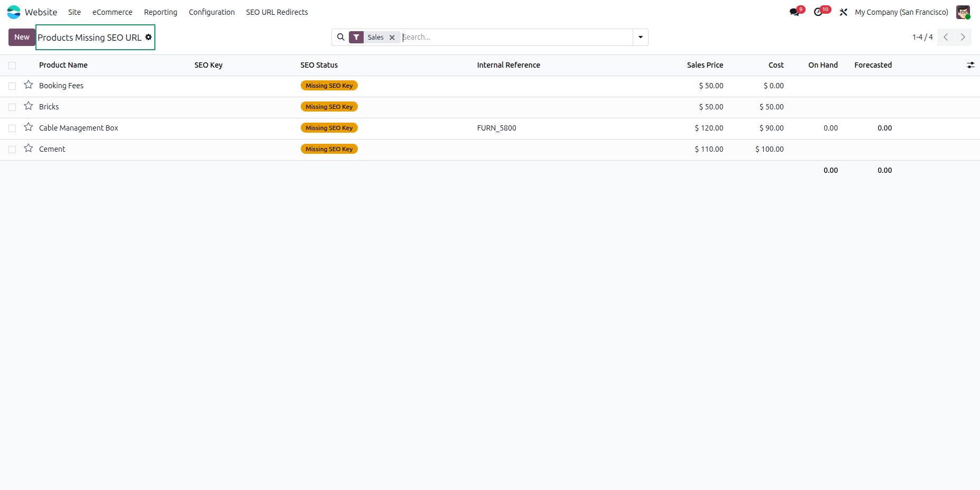Image resolution: width=980 pixels, height=490 pixels.
Task: Open the SEO URL Redirects menu
Action: click(277, 12)
